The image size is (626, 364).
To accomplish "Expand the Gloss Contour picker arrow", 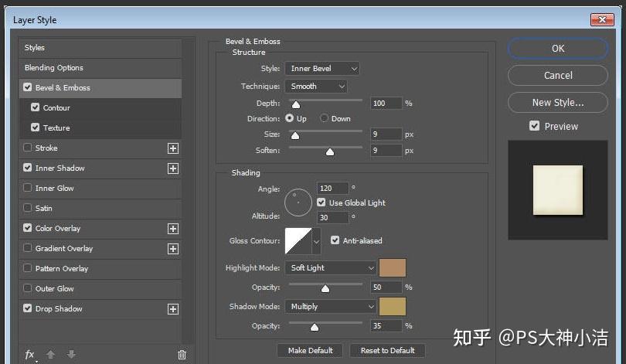I will [x=317, y=241].
